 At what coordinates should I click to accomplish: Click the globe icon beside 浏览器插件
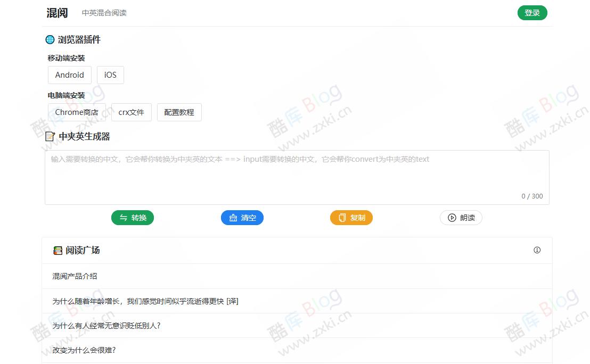click(x=50, y=39)
